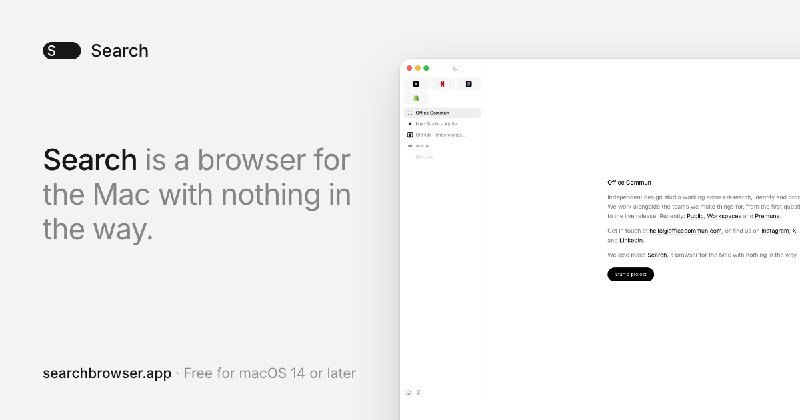Open the Public project link
Screen dimensions: 800x420
pyautogui.click(x=694, y=216)
